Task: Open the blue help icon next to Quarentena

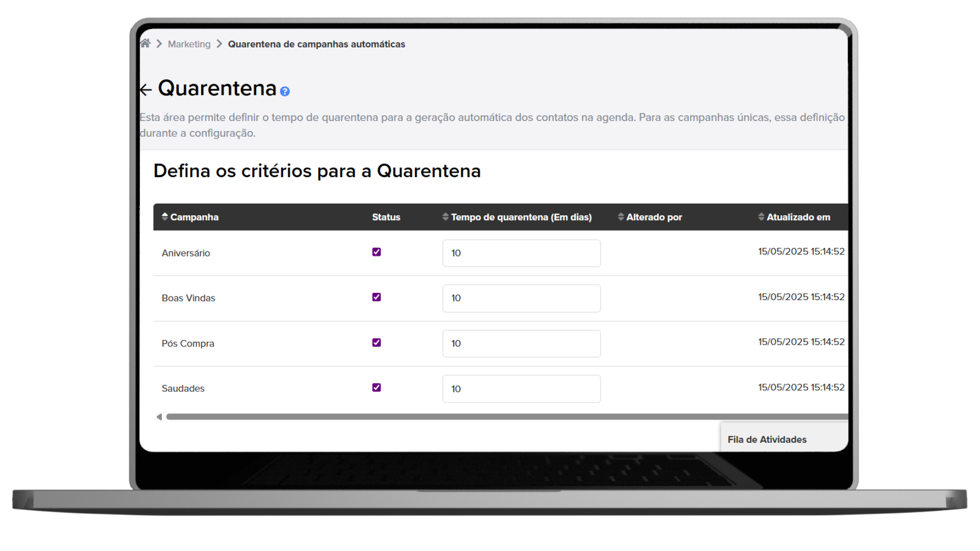Action: pos(285,91)
